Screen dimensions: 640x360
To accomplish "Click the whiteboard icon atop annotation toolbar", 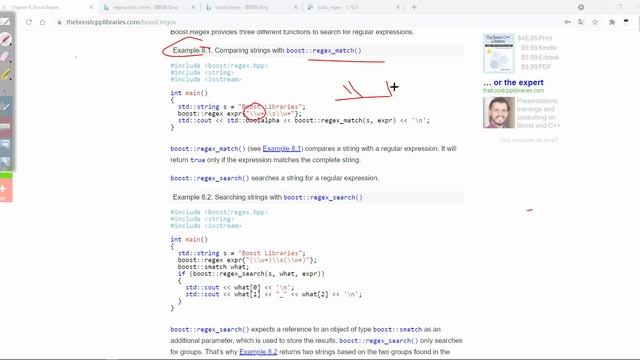I will coord(5,22).
